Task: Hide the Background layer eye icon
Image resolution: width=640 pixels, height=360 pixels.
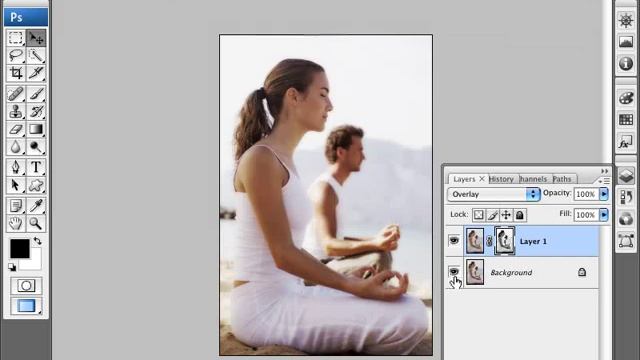Action: pos(454,271)
